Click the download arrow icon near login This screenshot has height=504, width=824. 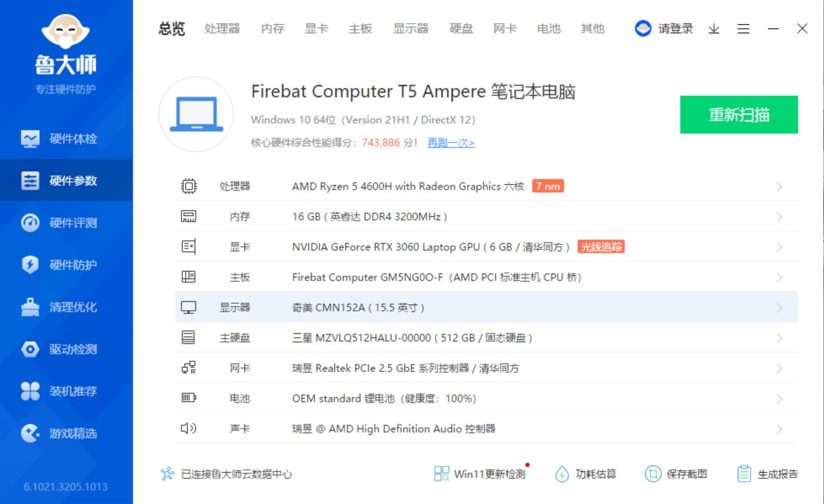[713, 29]
